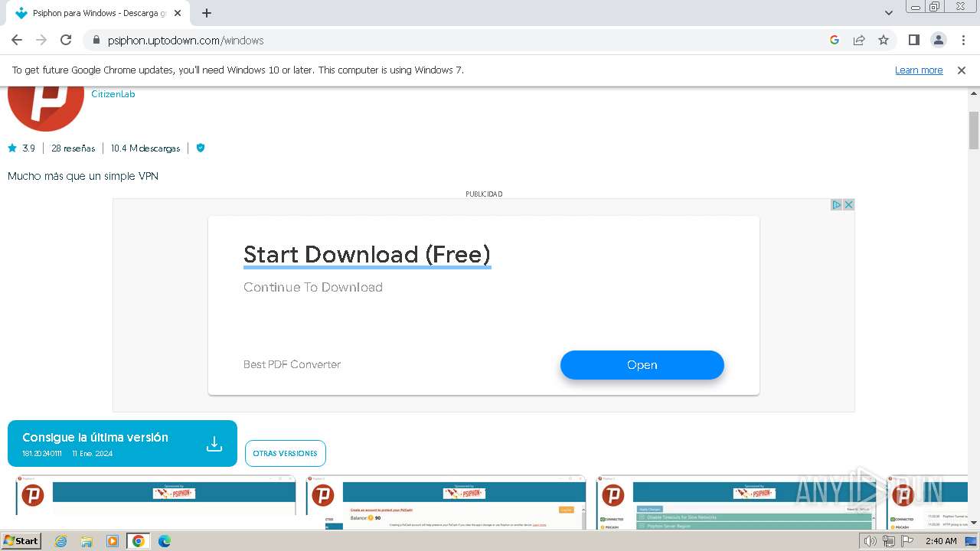Click the verified shield badge

pos(201,148)
